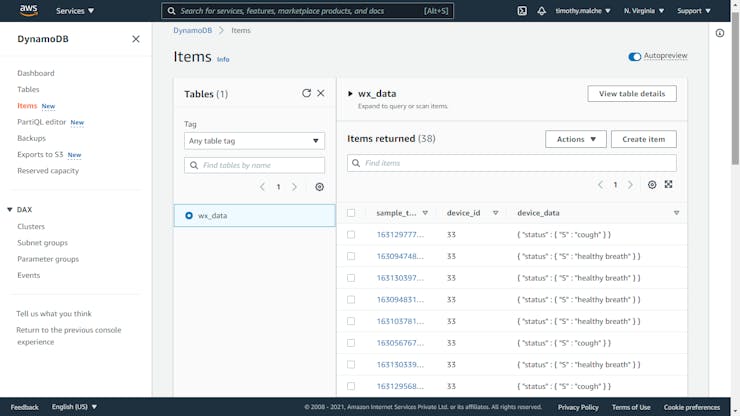The height and width of the screenshot is (416, 740).
Task: Sort by sample_time column arrow
Action: [x=425, y=213]
